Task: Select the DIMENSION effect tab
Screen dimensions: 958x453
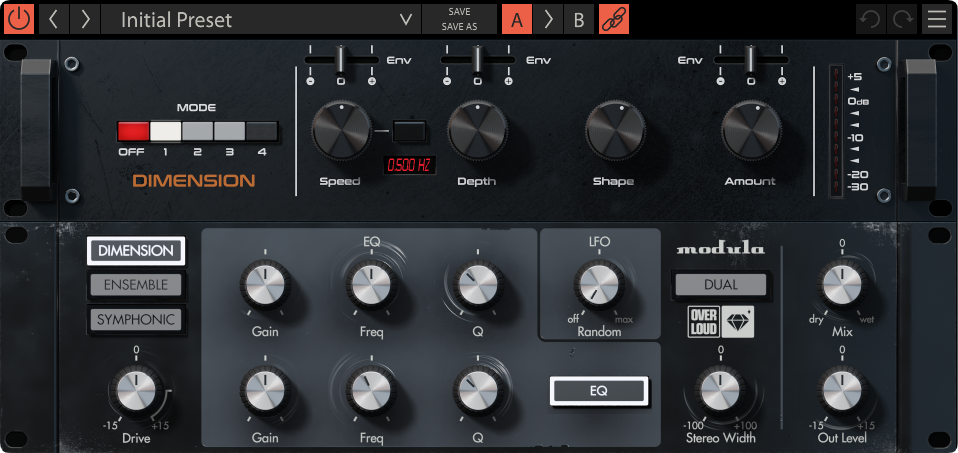Action: pyautogui.click(x=136, y=251)
